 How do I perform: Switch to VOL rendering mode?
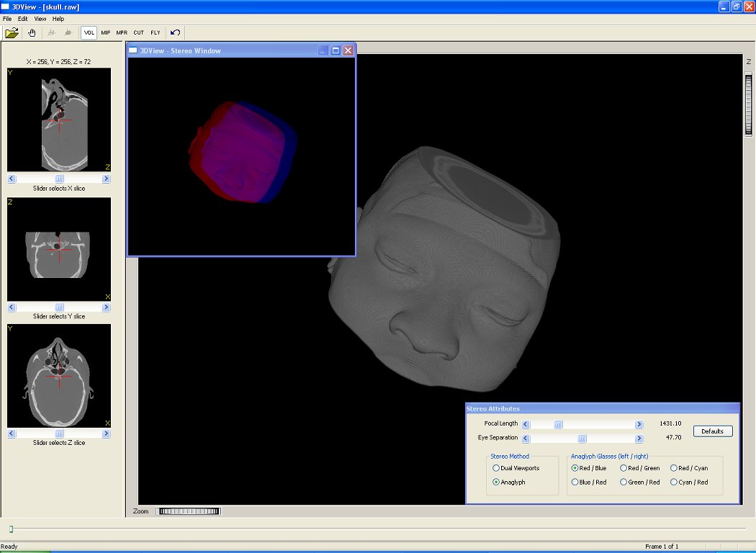coord(89,32)
